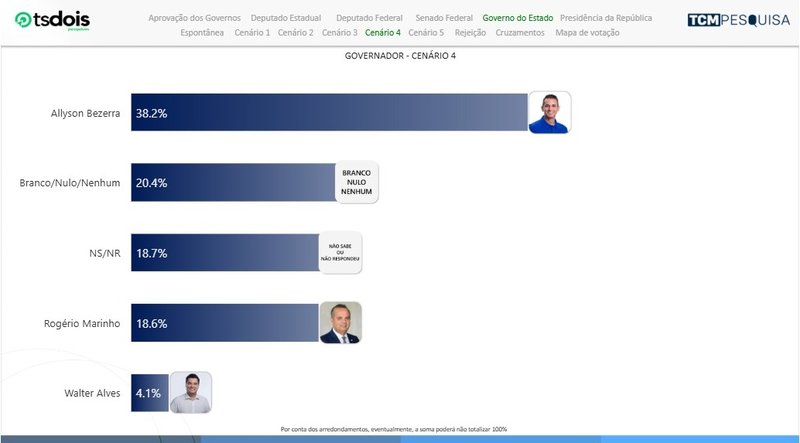Click Rogério Marinho's photo thumbnail

tap(340, 323)
